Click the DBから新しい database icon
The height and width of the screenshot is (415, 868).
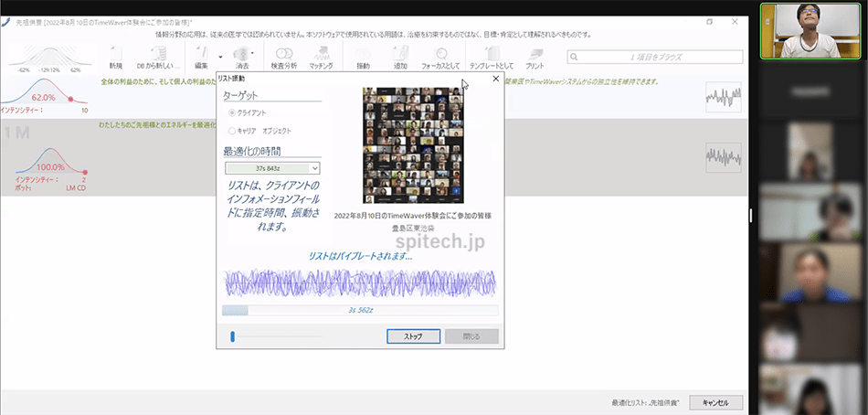[x=158, y=58]
